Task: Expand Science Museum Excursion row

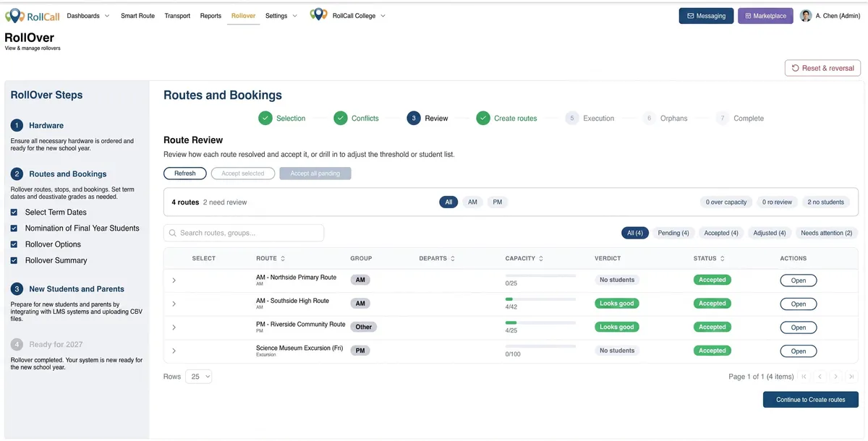Action: pos(174,351)
